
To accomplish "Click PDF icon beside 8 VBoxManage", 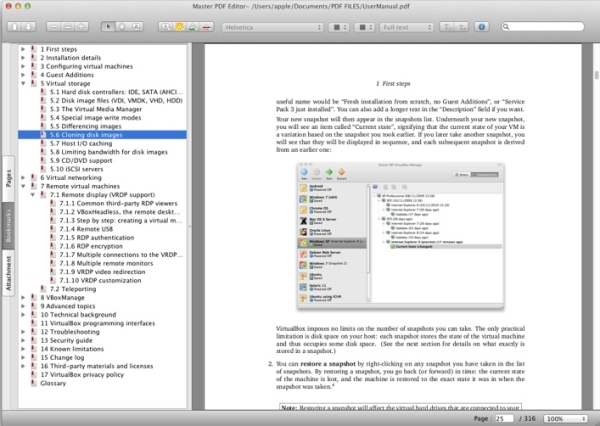I will coord(34,297).
